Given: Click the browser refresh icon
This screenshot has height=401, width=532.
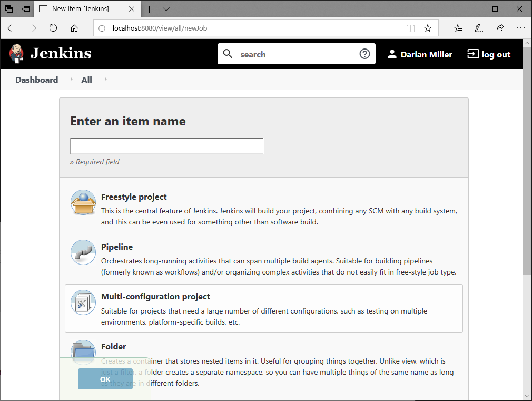Looking at the screenshot, I should coord(53,28).
